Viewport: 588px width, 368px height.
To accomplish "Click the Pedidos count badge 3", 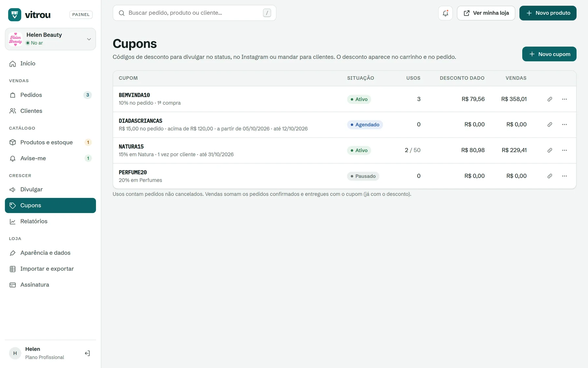I will [x=88, y=95].
